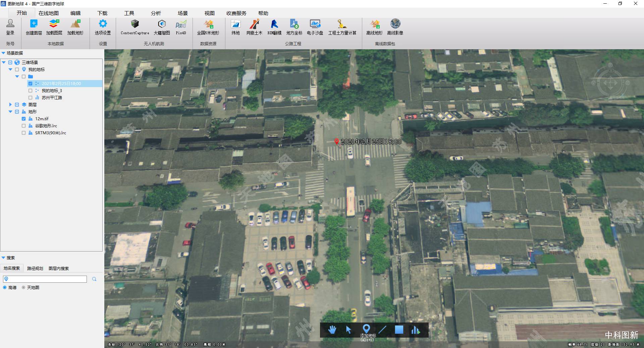
Task: Check the 我的地标_3 checkbox
Action: point(31,91)
